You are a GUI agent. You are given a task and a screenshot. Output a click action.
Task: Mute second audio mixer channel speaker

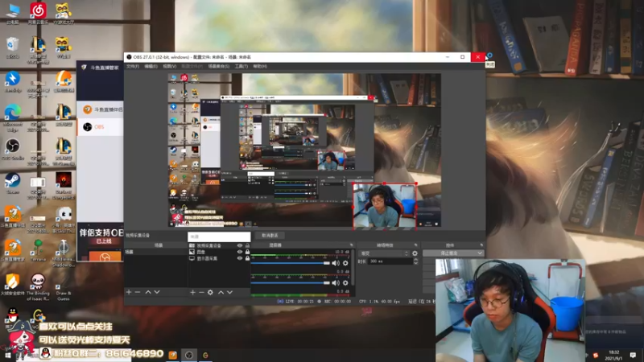click(336, 283)
